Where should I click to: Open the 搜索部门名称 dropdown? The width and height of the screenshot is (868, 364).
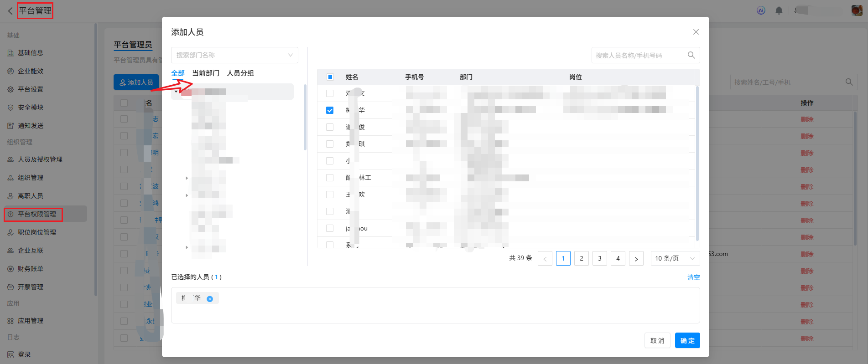(234, 55)
